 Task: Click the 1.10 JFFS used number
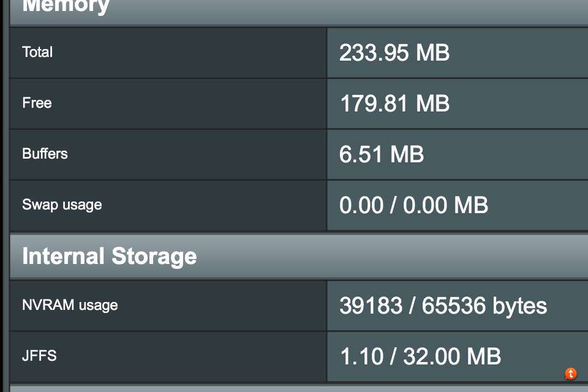[x=361, y=356]
